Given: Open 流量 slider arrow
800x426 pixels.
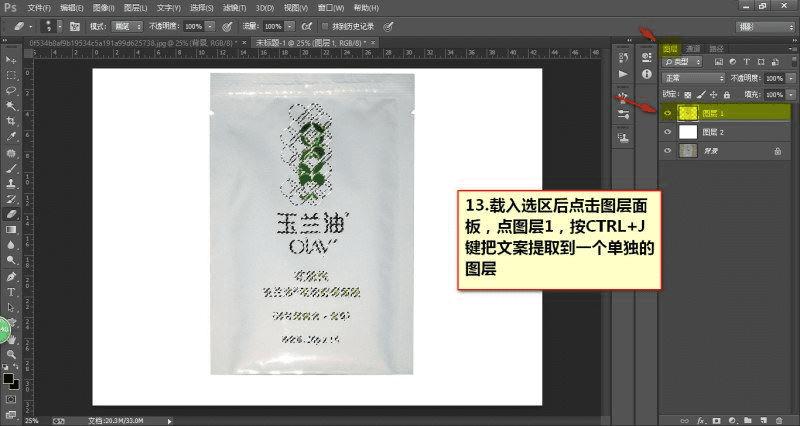Looking at the screenshot, I should 290,26.
